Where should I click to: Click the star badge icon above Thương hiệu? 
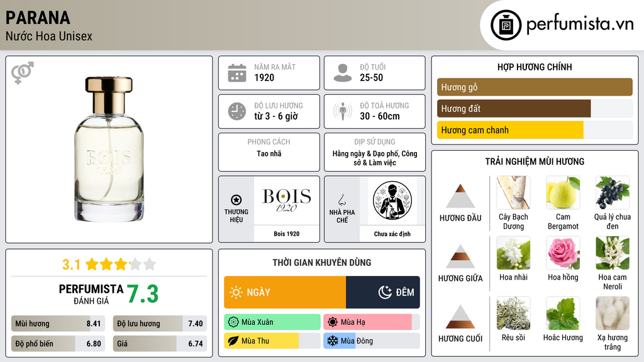[236, 200]
